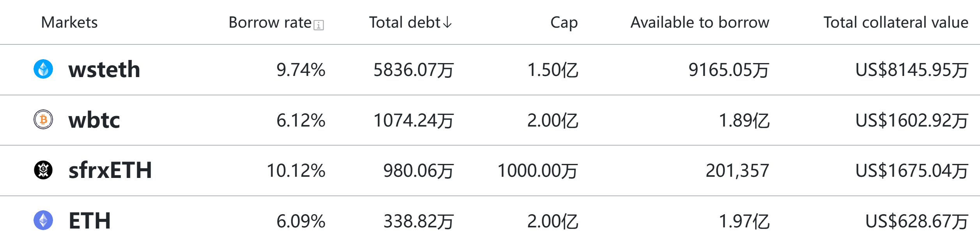Select the 9.74% wsteth borrow rate
Screen dimensions: 980x241
[x=301, y=70]
